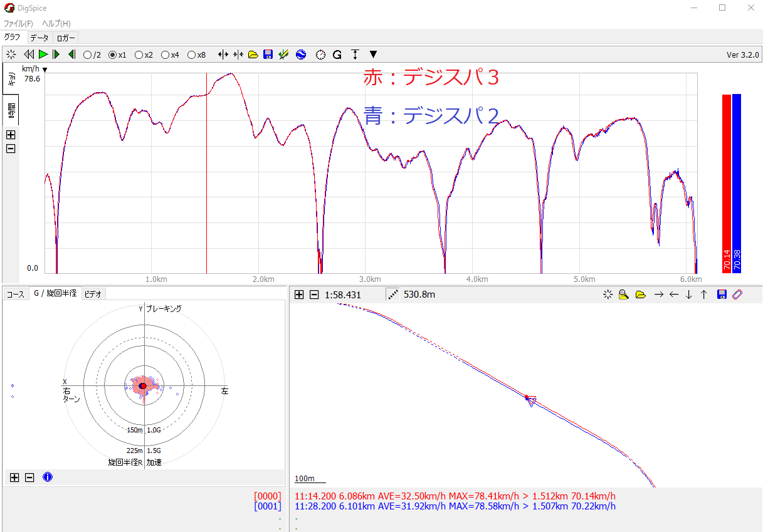Save map using the blue floppy icon
Viewport: 763px width, 532px height.
coord(722,295)
